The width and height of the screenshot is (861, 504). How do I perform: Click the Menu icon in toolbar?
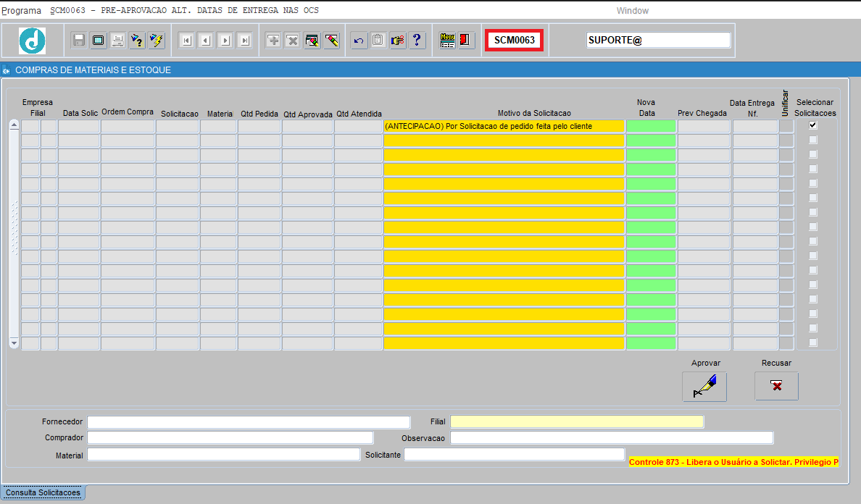(x=447, y=40)
